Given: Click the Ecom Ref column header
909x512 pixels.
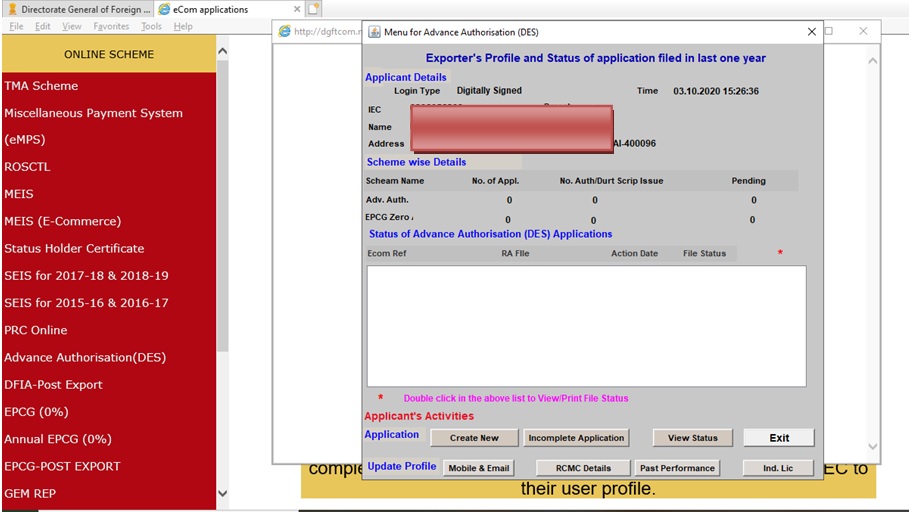Looking at the screenshot, I should [x=387, y=253].
